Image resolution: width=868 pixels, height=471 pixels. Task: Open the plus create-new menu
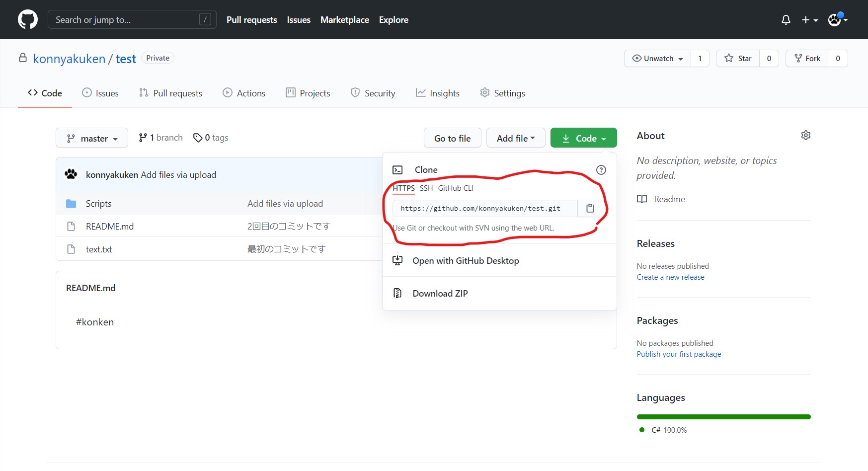[x=809, y=20]
